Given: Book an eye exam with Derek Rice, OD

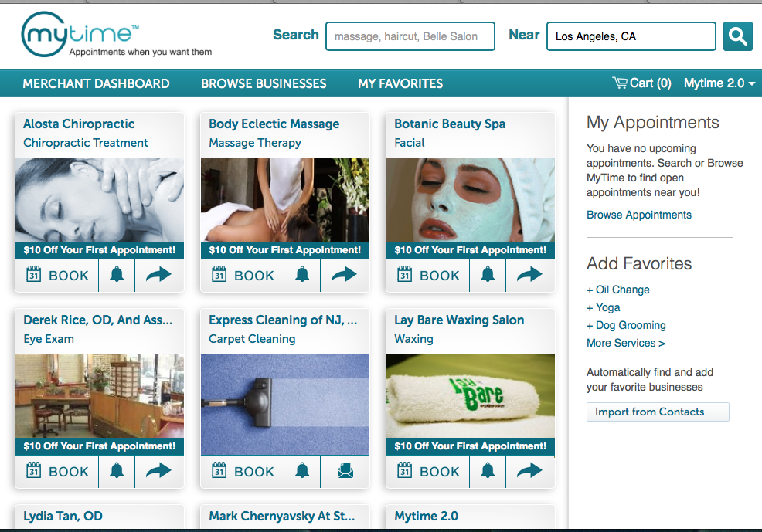Looking at the screenshot, I should pyautogui.click(x=57, y=471).
